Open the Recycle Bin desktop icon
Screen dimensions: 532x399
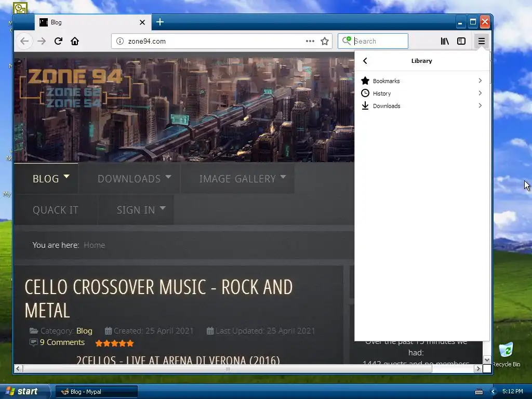[506, 355]
